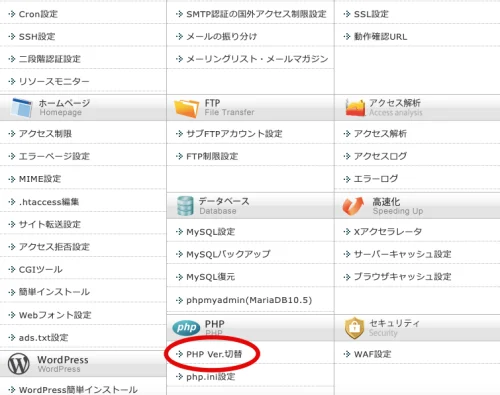The image size is (500, 395).
Task: Open アクセス拒否設定
Action: coord(54,247)
